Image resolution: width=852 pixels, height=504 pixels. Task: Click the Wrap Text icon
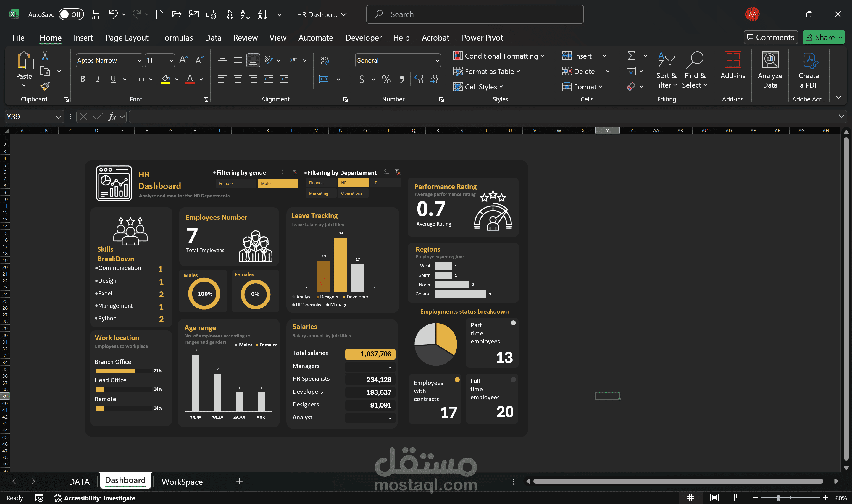pos(324,60)
